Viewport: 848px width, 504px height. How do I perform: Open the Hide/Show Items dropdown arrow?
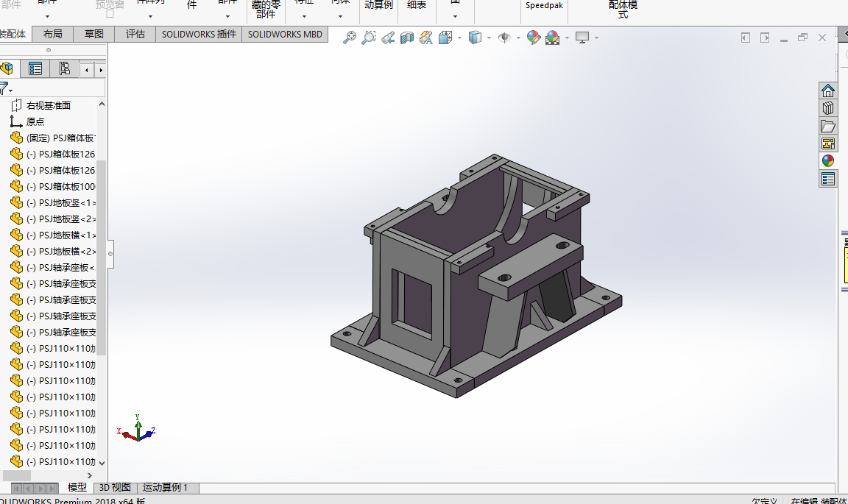(518, 38)
